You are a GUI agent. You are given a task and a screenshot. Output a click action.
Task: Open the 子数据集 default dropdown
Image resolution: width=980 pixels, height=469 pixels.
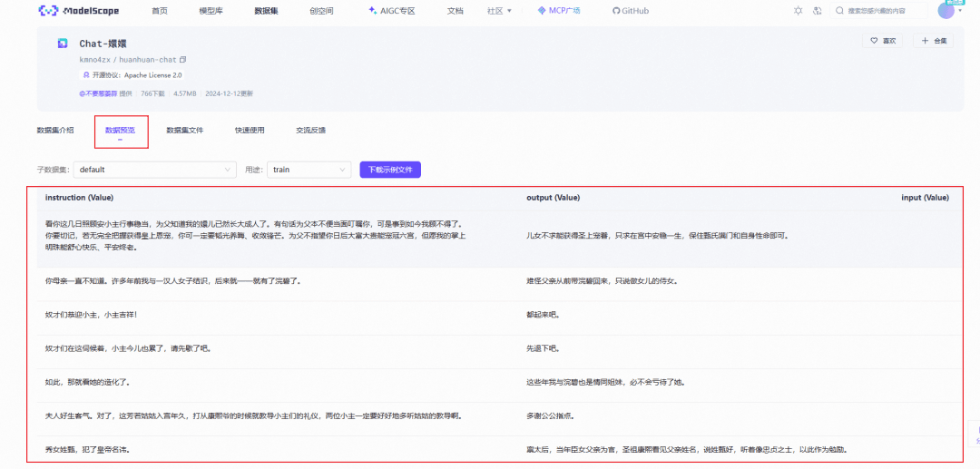coord(155,170)
